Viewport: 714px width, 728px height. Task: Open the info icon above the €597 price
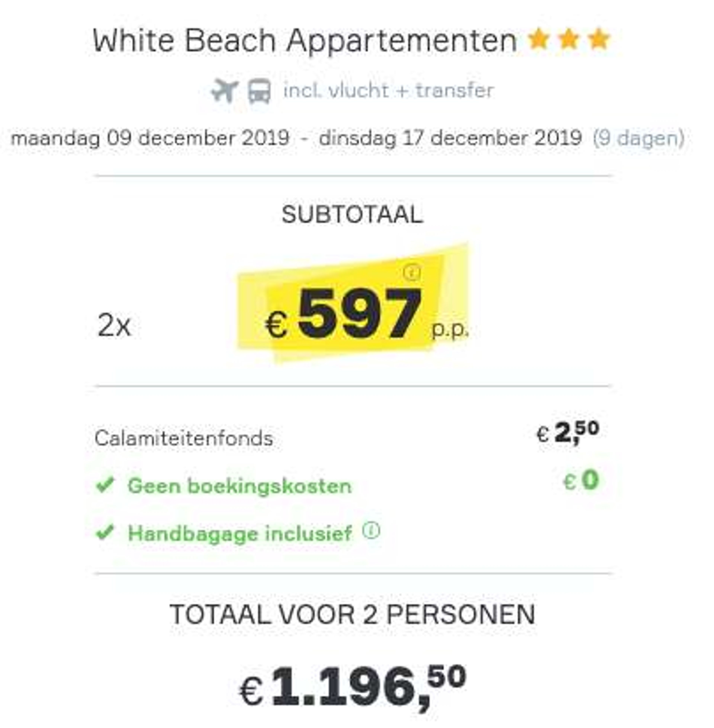coord(412,272)
